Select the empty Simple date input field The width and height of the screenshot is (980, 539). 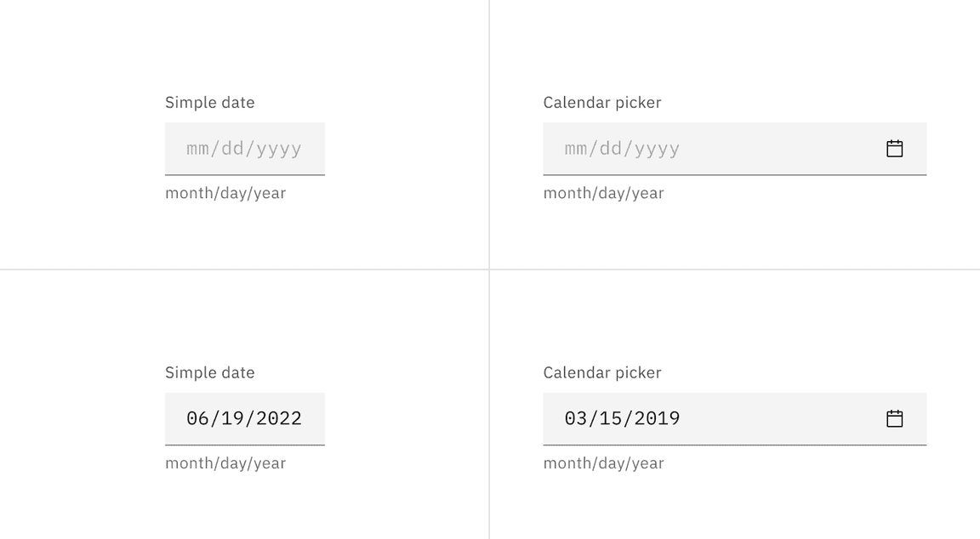[245, 149]
